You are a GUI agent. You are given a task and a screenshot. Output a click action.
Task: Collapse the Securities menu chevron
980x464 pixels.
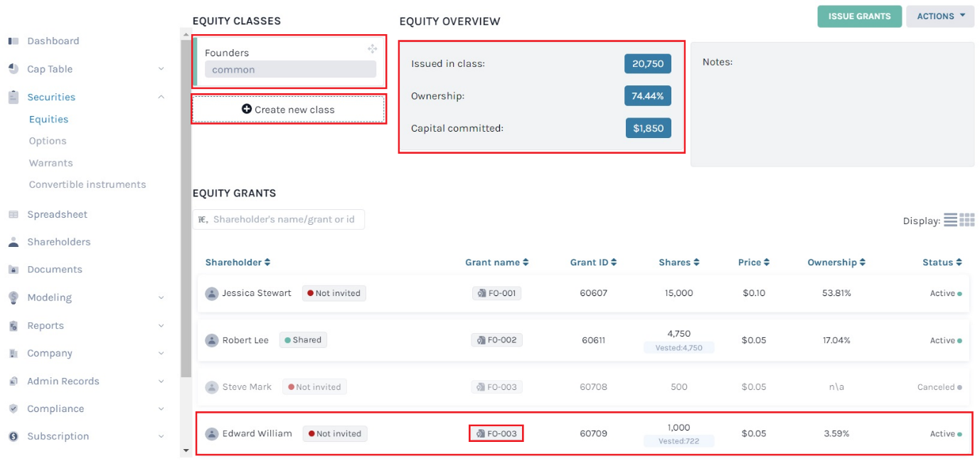click(161, 97)
